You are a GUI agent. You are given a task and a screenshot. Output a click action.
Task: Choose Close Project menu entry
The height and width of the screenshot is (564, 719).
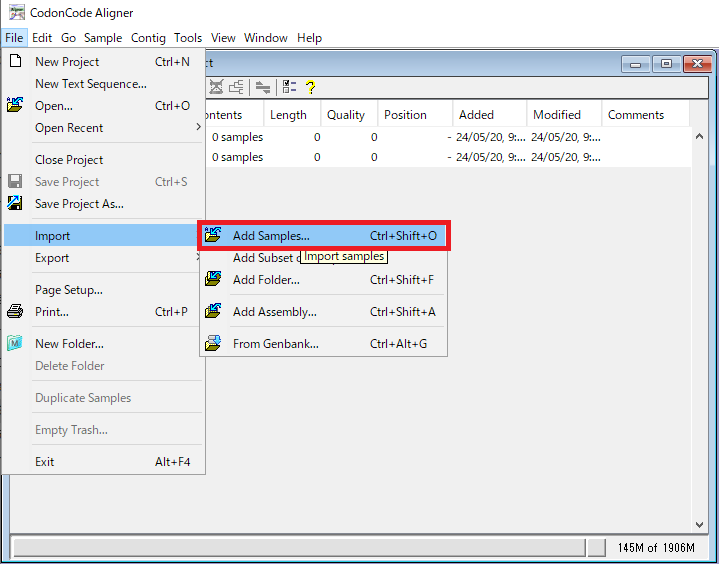[69, 160]
